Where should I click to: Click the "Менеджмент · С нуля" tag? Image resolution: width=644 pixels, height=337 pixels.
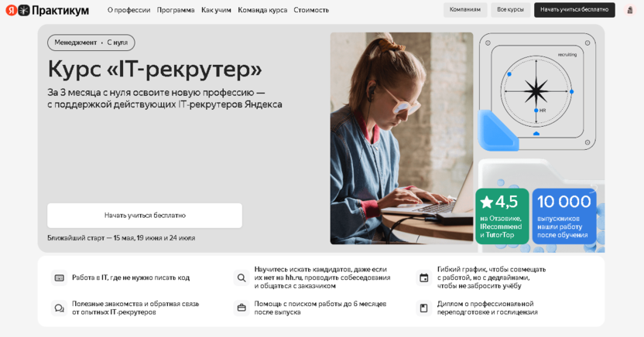(91, 43)
